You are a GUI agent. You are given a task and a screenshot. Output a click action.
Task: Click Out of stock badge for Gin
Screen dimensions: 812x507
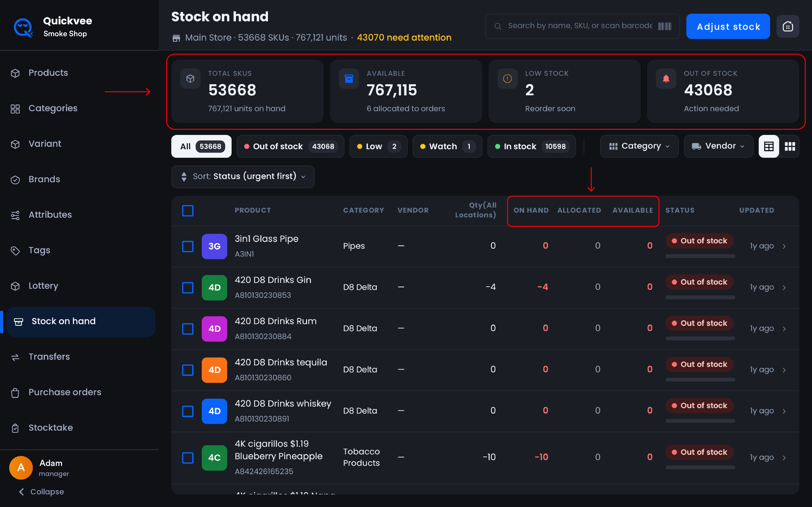700,282
